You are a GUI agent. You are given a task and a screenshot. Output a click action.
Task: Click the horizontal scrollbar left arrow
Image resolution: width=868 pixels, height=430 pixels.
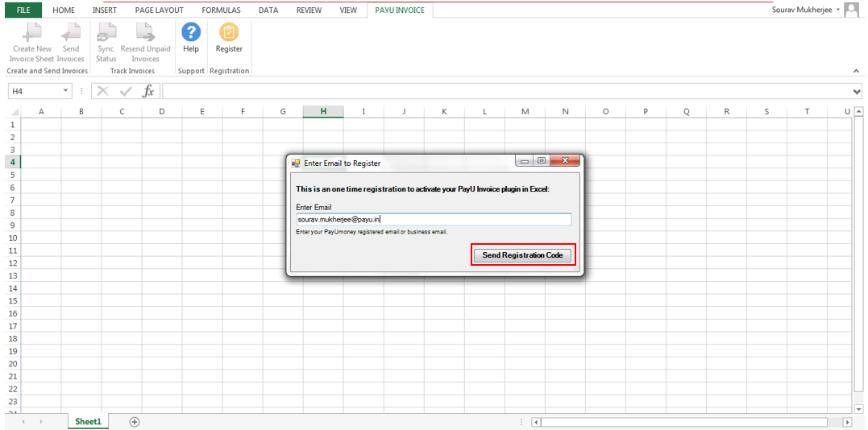pos(535,422)
